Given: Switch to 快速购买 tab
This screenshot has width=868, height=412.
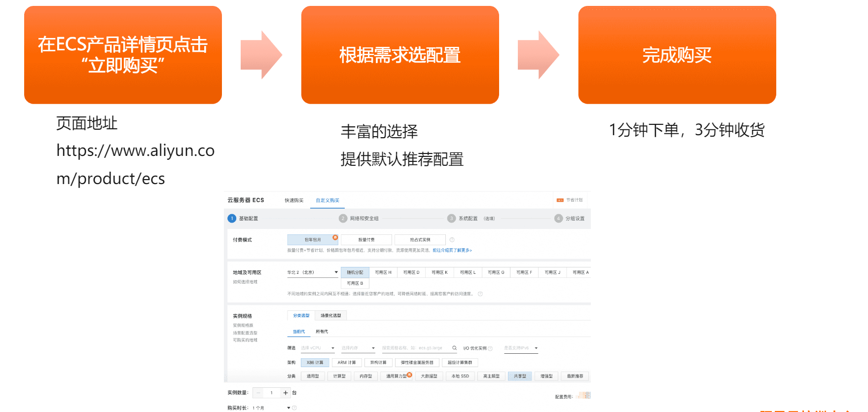Looking at the screenshot, I should [294, 200].
